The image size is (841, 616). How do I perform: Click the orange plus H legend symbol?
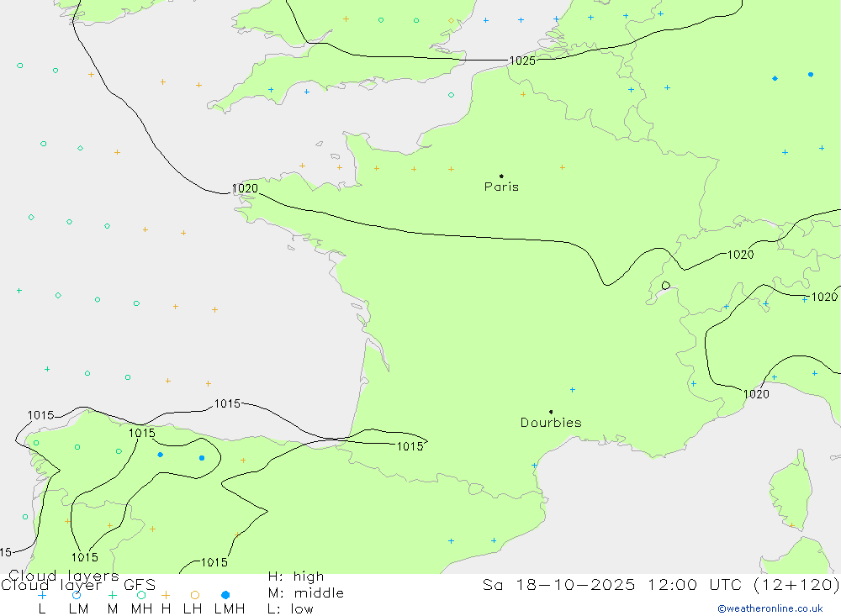click(x=166, y=595)
